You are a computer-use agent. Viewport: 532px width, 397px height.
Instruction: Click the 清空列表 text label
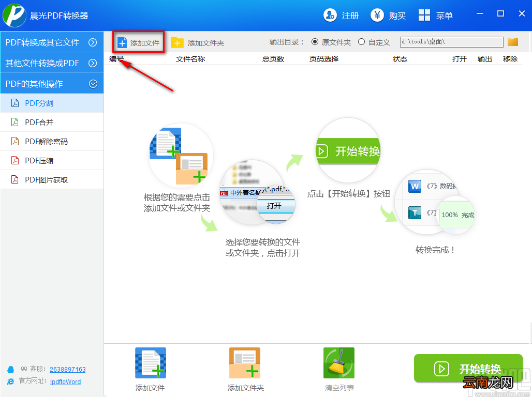(339, 388)
